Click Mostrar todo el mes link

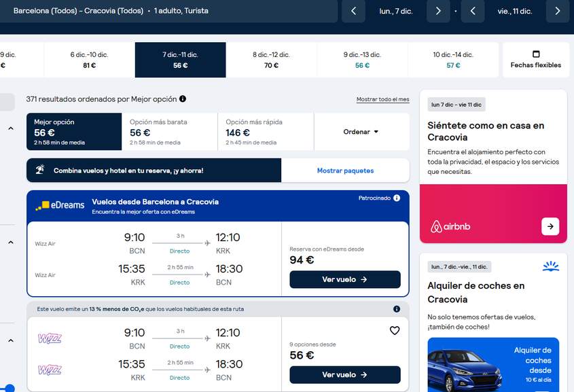[x=383, y=99]
